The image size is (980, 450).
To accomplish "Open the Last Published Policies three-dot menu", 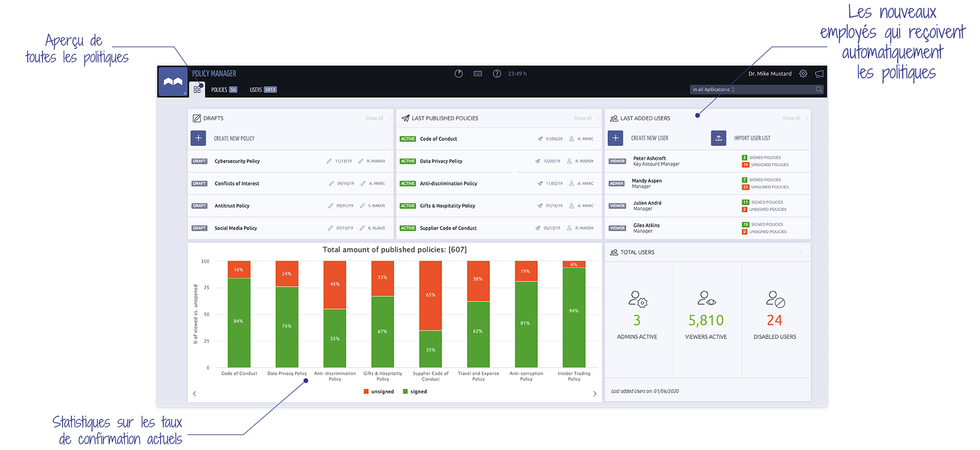I will coord(598,118).
